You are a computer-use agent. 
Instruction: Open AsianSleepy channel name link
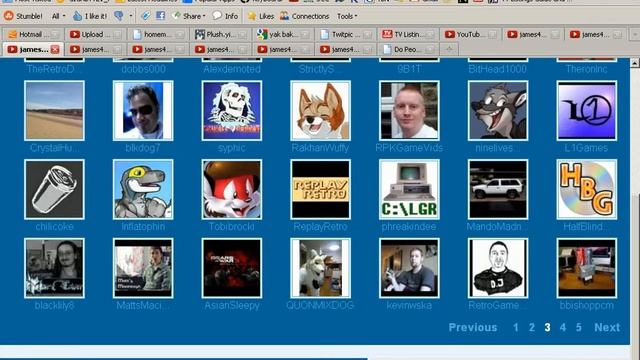[x=232, y=305]
